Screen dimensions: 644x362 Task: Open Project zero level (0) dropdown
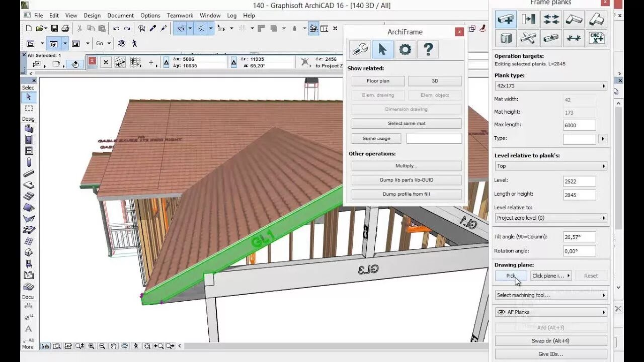click(x=551, y=218)
